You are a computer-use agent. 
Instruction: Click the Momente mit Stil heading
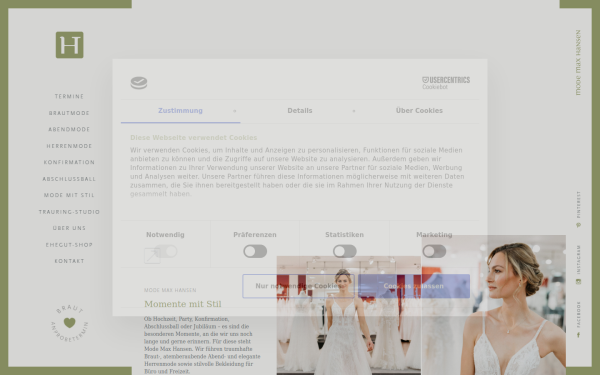183,304
